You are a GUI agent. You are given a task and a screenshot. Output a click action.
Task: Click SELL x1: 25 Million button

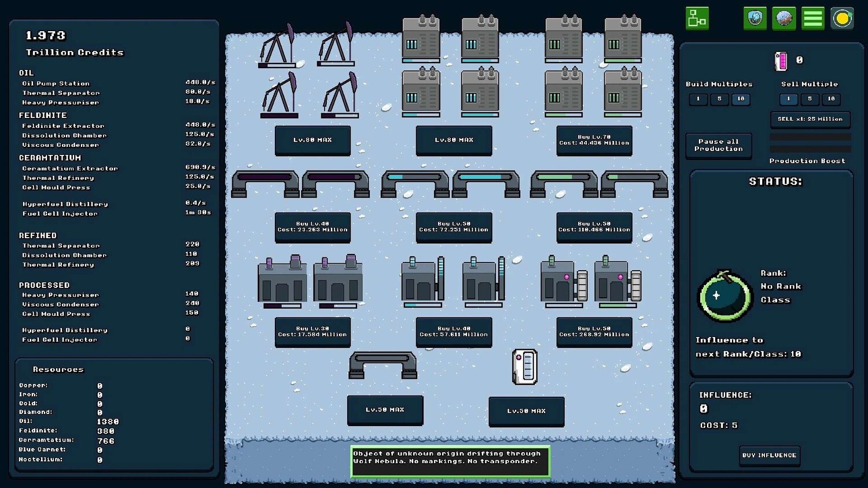click(x=810, y=119)
